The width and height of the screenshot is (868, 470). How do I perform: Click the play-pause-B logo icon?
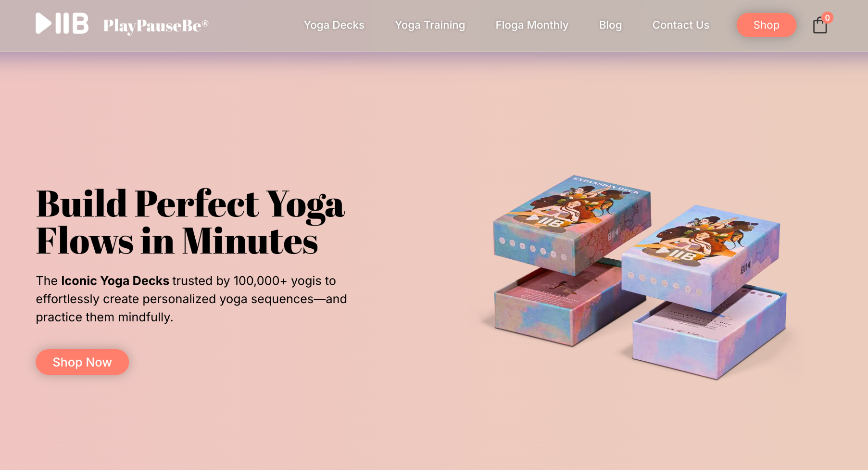[x=62, y=23]
